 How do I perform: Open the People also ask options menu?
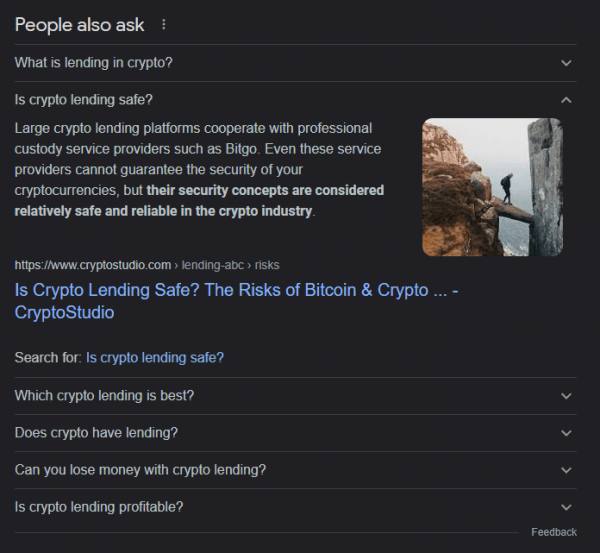pos(164,24)
